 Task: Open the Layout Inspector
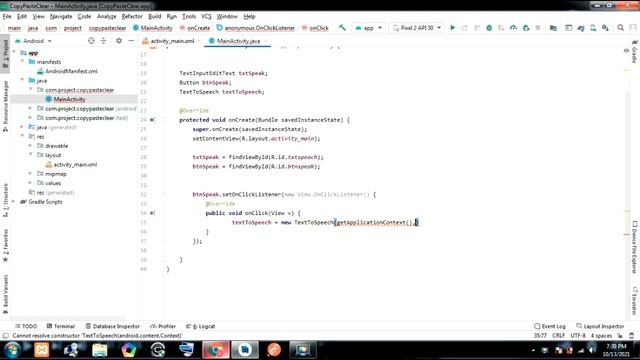click(x=600, y=326)
